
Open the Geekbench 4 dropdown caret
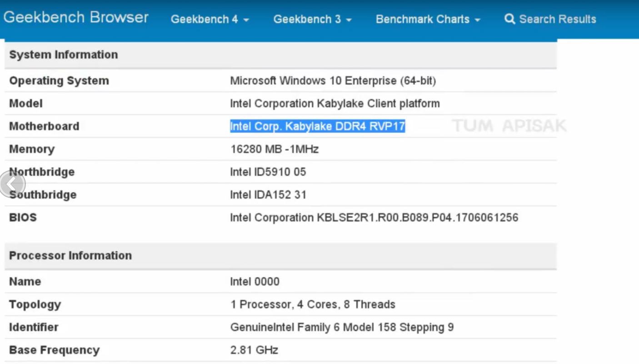[246, 20]
